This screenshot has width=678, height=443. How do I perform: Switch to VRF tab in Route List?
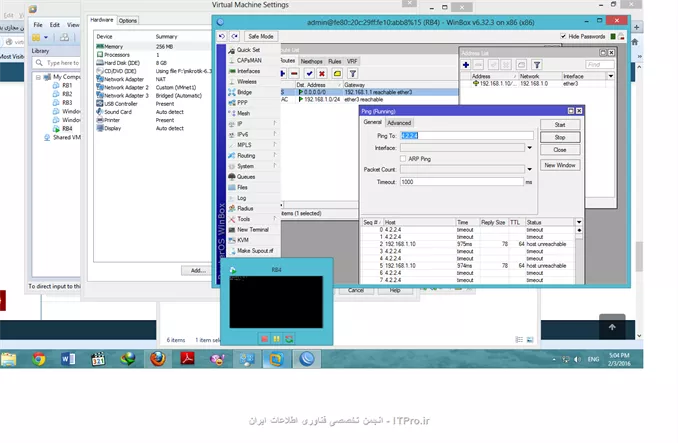click(x=352, y=61)
